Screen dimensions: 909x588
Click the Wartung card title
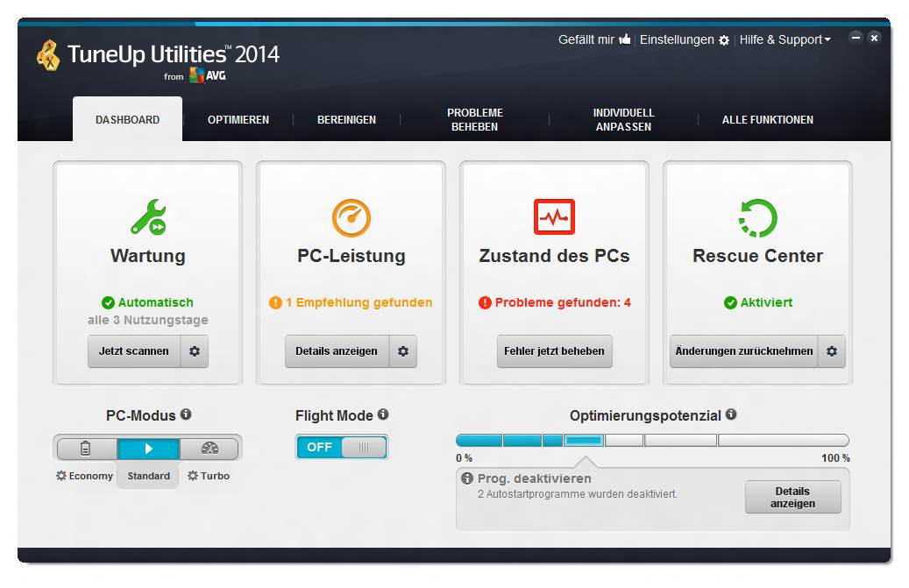click(148, 256)
